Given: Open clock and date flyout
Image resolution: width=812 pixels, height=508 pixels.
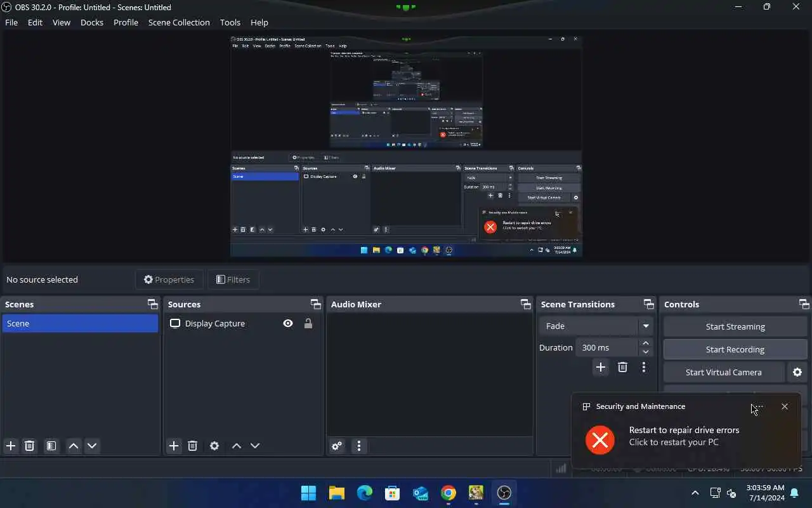Looking at the screenshot, I should click(x=766, y=493).
